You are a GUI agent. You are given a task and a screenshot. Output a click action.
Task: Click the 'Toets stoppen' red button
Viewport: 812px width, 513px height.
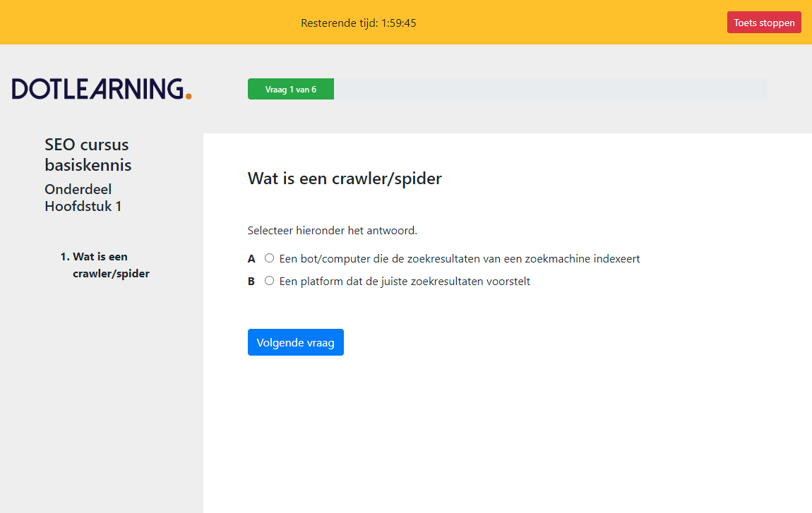764,22
